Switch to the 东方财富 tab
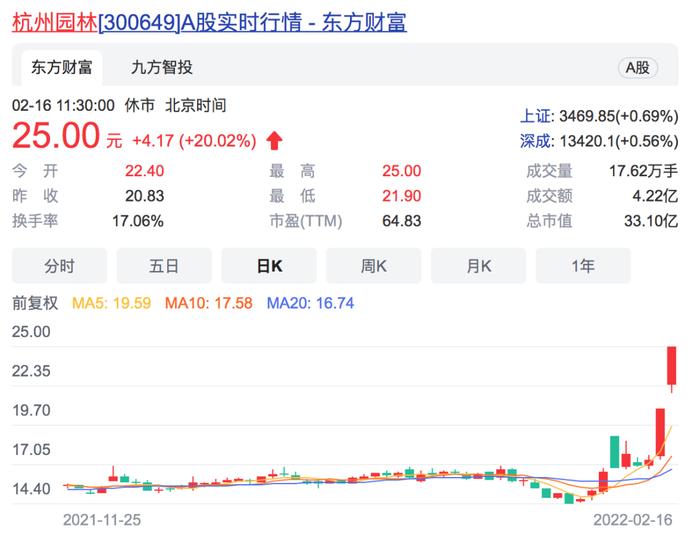The width and height of the screenshot is (700, 536). click(62, 68)
